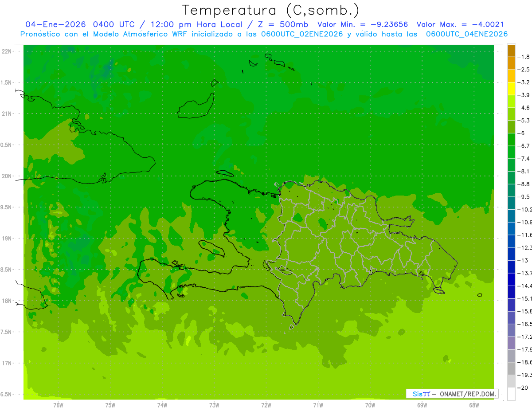Click the '-14.4' colorbar label
Viewport: 532px width, 411px height.
(x=525, y=286)
